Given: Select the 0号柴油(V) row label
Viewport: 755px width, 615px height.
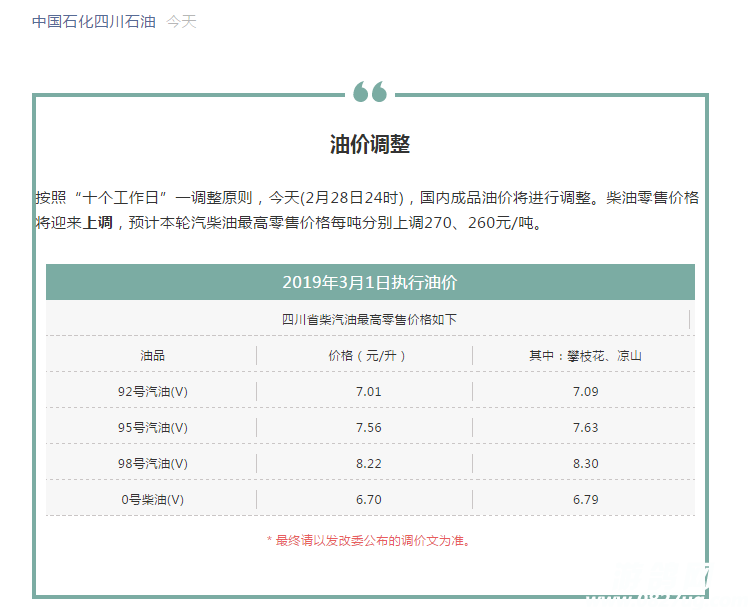Looking at the screenshot, I should [x=152, y=500].
